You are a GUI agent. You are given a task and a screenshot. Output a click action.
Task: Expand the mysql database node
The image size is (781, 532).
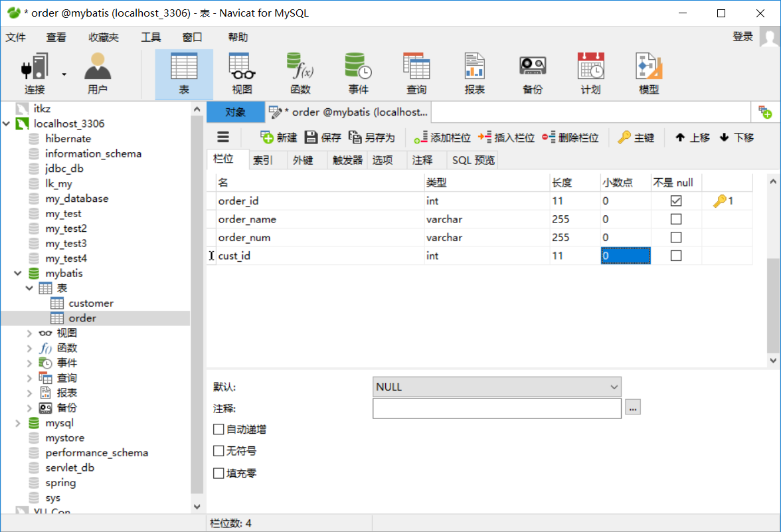(18, 422)
